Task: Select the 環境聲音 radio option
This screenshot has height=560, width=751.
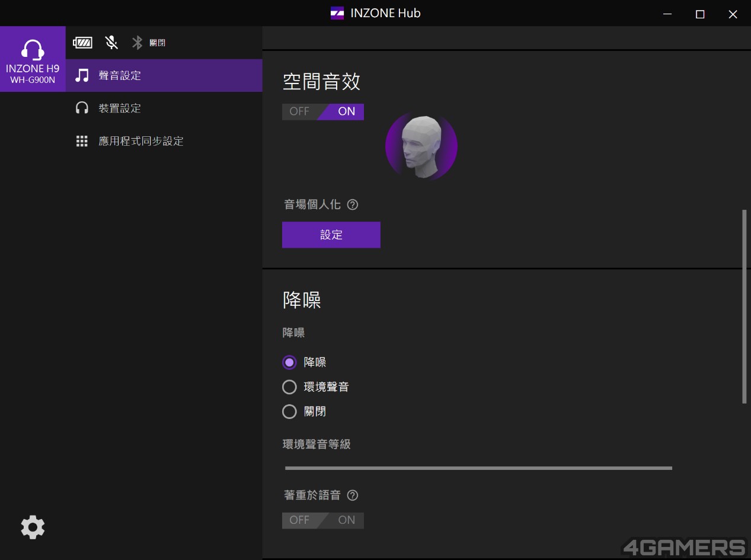Action: pos(289,387)
